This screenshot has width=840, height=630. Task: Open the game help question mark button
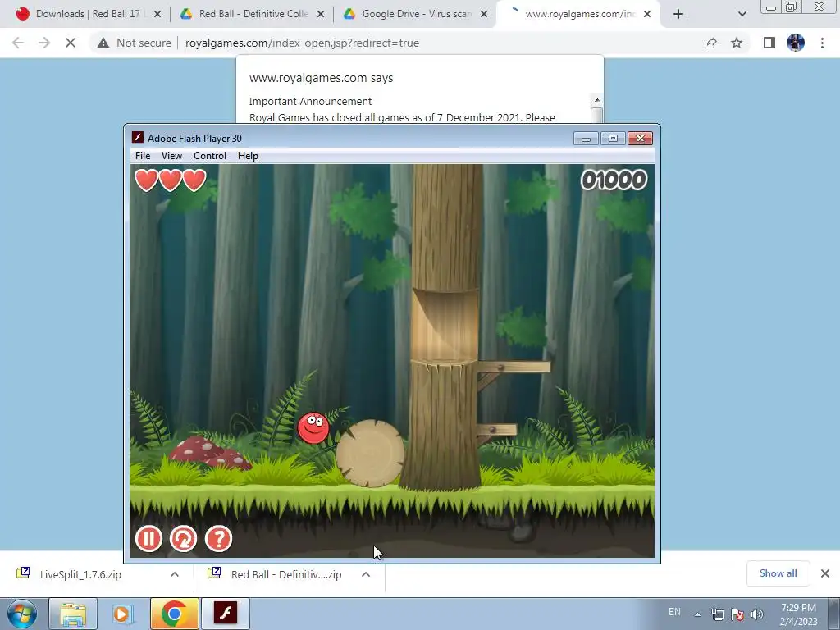point(218,539)
